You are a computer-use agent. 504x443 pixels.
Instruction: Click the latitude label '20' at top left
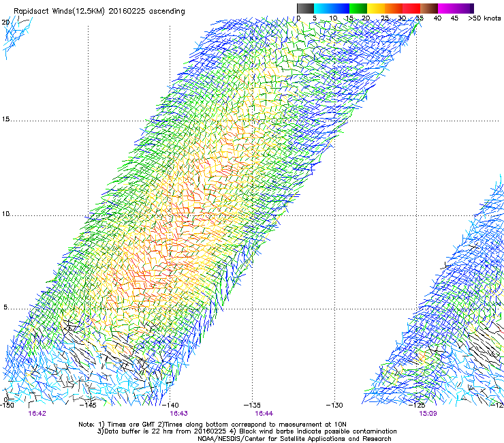[x=5, y=22]
